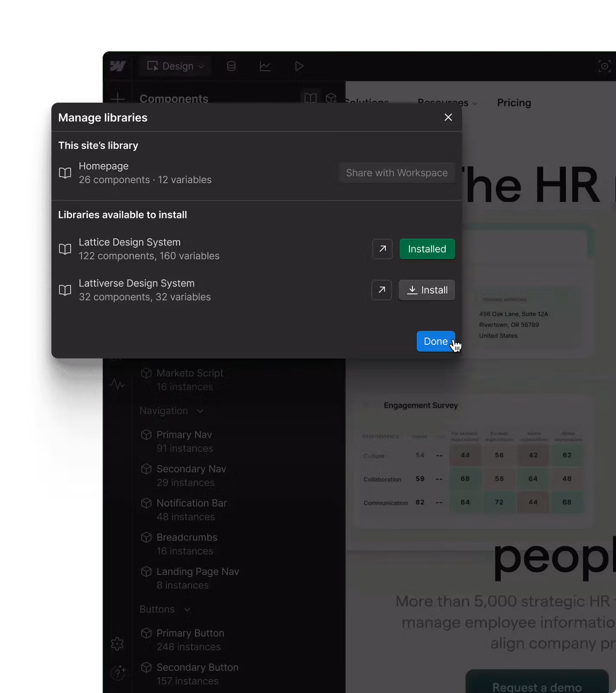Click Share with Workspace button
616x693 pixels.
point(396,173)
